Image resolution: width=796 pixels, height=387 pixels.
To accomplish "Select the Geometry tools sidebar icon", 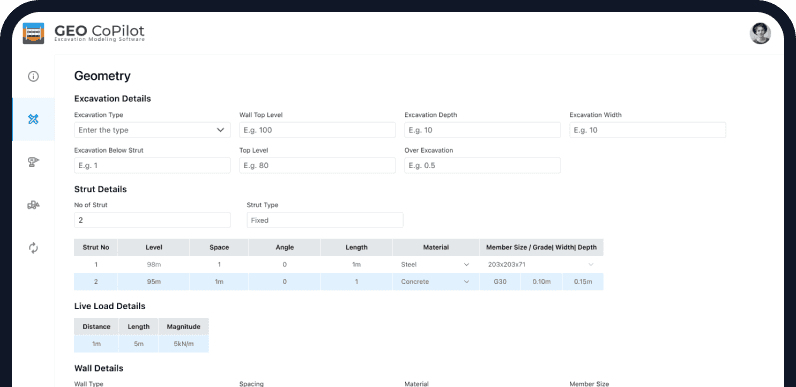I will [x=34, y=119].
